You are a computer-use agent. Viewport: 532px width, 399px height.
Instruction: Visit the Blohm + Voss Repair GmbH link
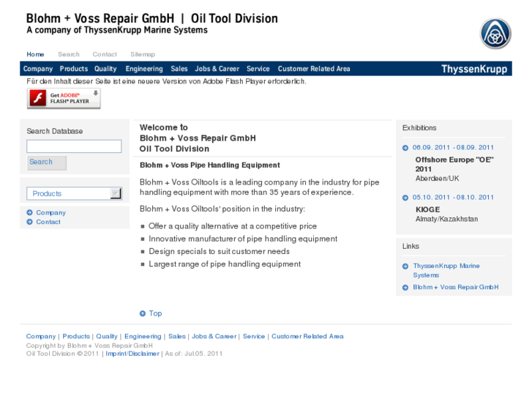(x=456, y=287)
